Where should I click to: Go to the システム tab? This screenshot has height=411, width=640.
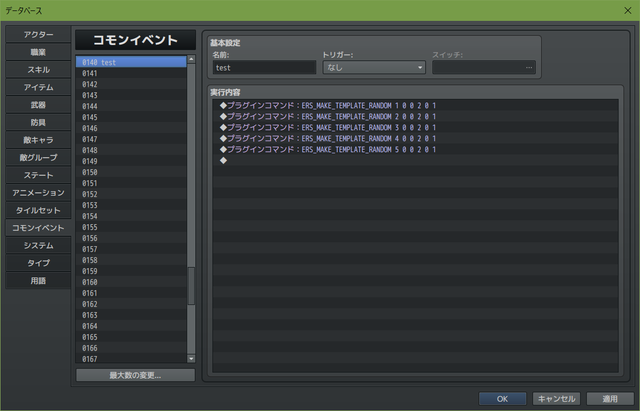pos(38,245)
